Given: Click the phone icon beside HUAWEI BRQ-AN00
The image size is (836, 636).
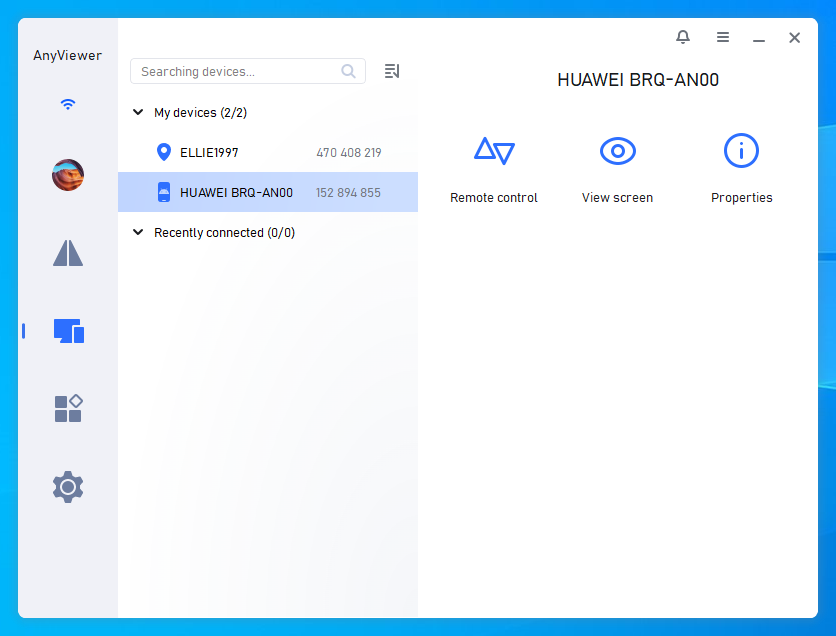Looking at the screenshot, I should click(163, 192).
